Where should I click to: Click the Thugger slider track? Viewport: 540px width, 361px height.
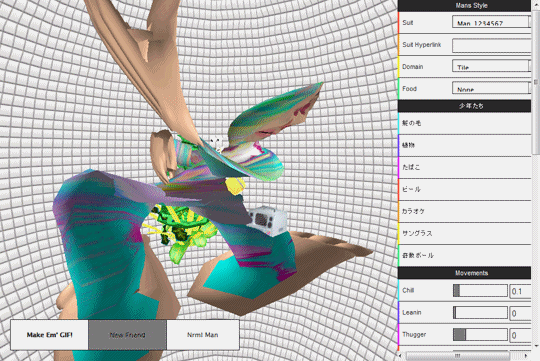[x=480, y=334]
